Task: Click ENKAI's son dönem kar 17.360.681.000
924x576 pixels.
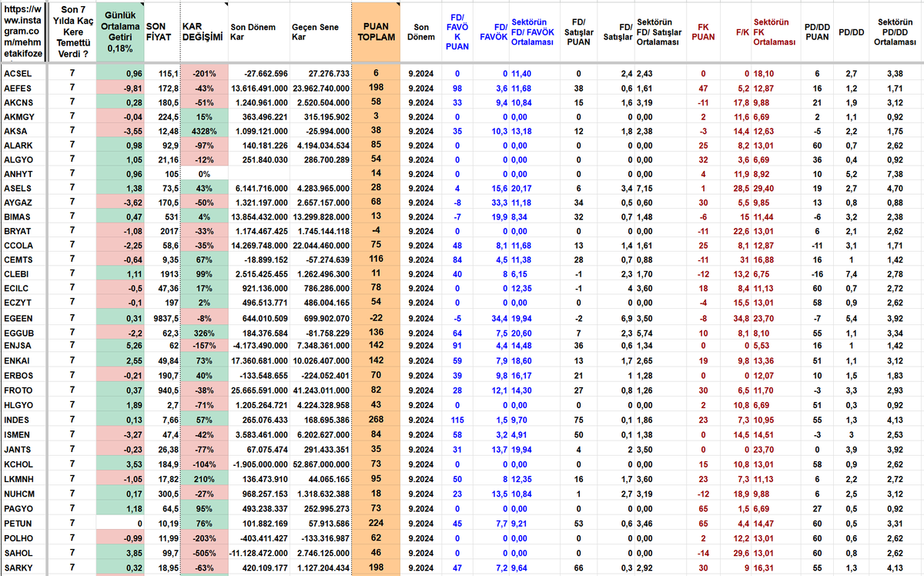Action: point(259,360)
